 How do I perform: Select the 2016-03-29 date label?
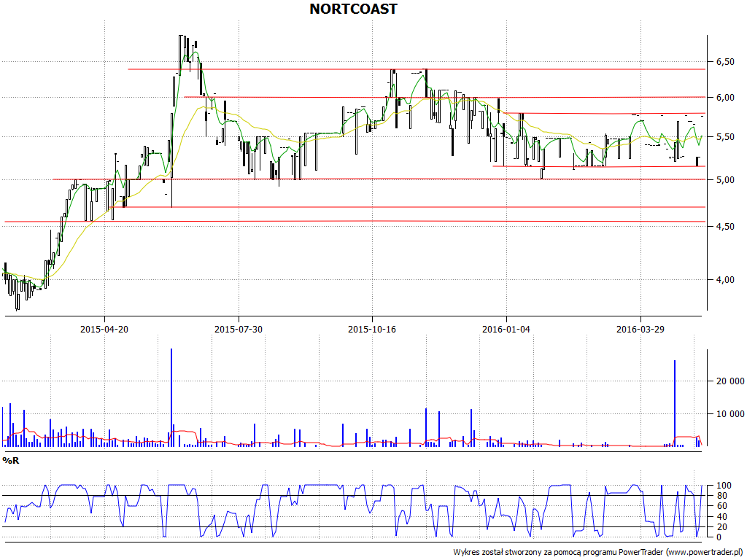(x=640, y=329)
